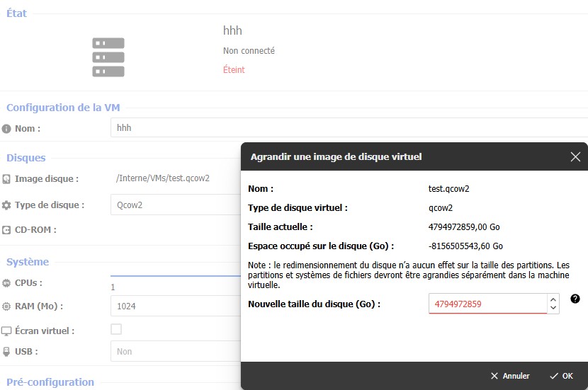This screenshot has width=588, height=390.
Task: Toggle the Écran virtuel checkbox
Action: coord(116,329)
